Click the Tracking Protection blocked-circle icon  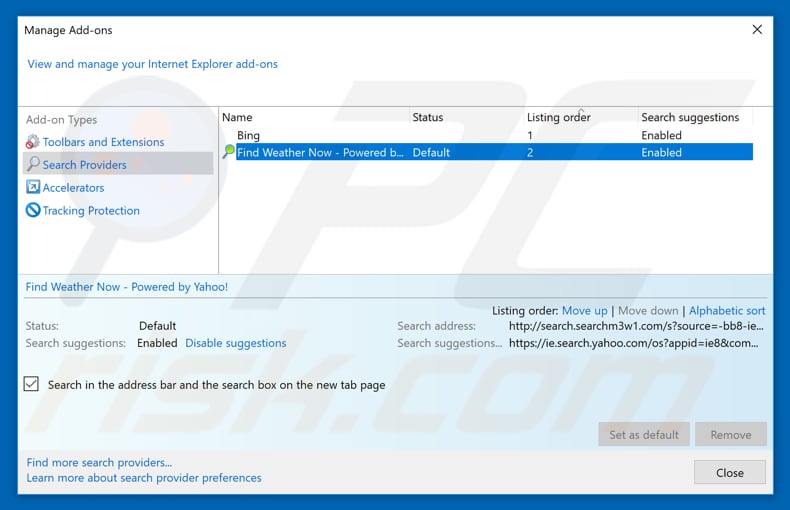(x=33, y=210)
